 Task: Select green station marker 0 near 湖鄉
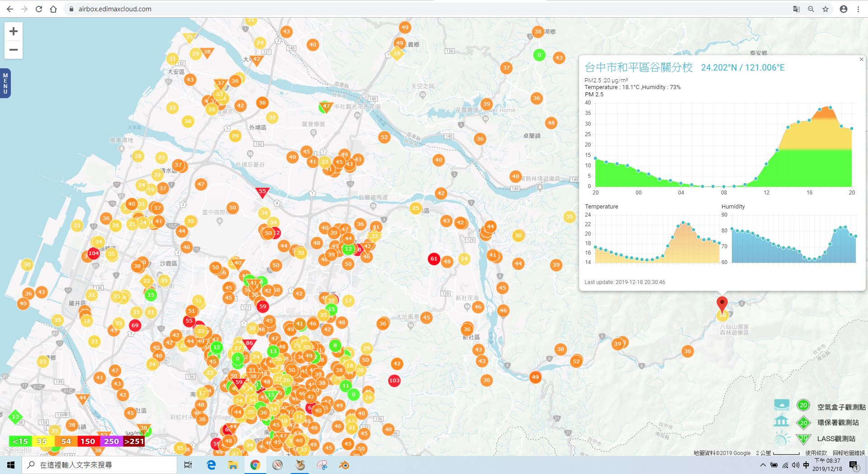(x=539, y=55)
